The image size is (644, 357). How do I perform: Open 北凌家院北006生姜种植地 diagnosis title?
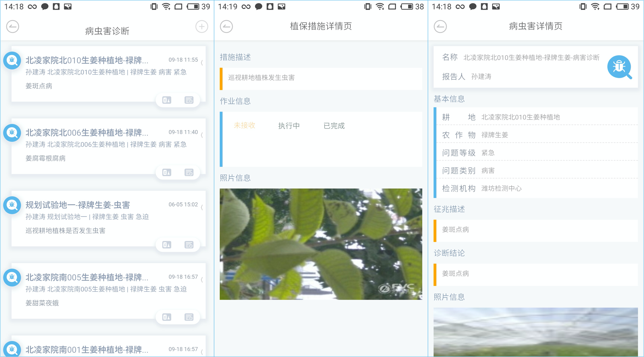point(87,133)
